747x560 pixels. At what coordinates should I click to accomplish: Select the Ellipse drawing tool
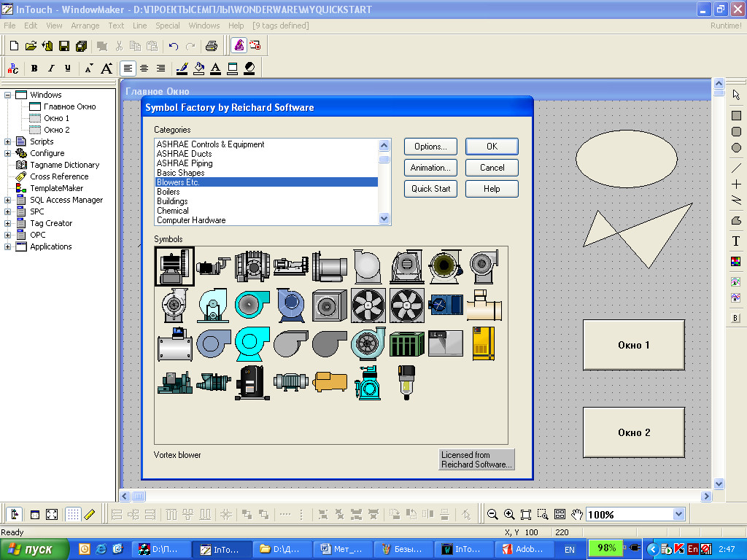[736, 147]
